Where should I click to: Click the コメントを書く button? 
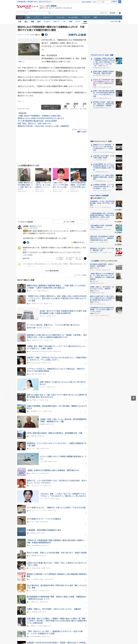tap(69, 222)
